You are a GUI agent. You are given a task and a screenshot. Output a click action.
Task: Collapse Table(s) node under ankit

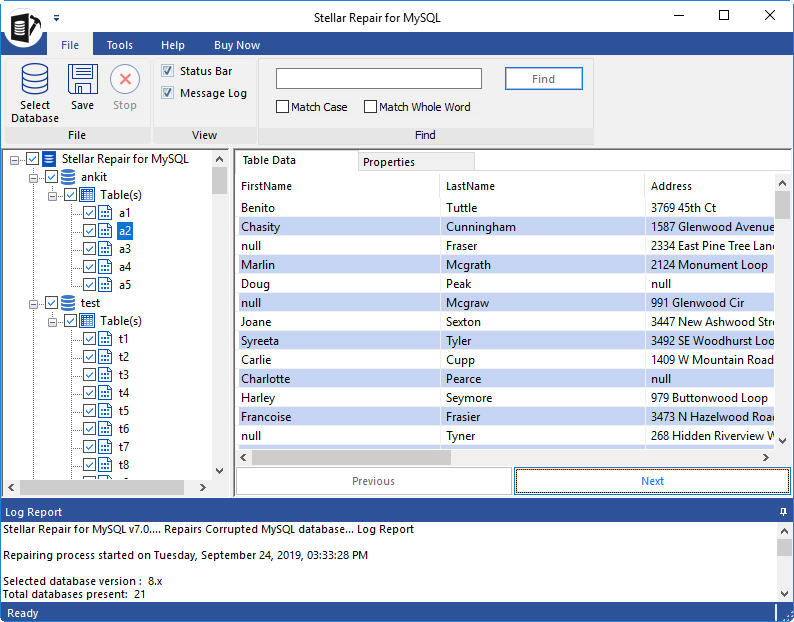point(53,195)
